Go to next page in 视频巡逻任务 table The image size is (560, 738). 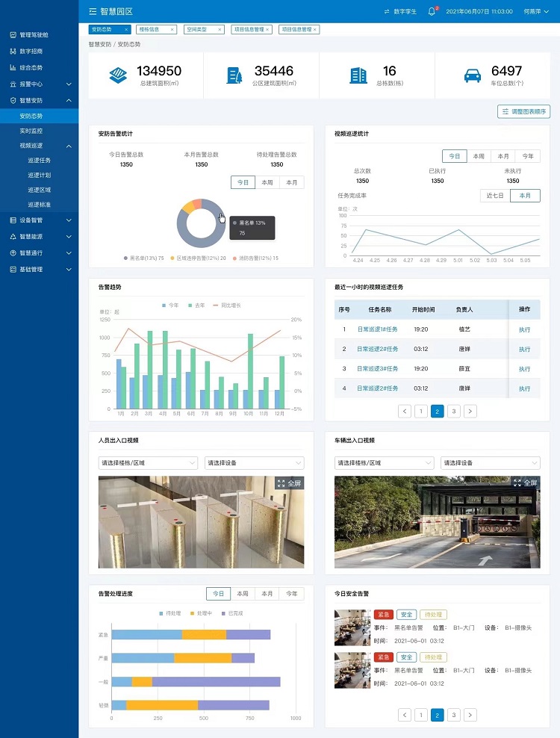point(470,412)
